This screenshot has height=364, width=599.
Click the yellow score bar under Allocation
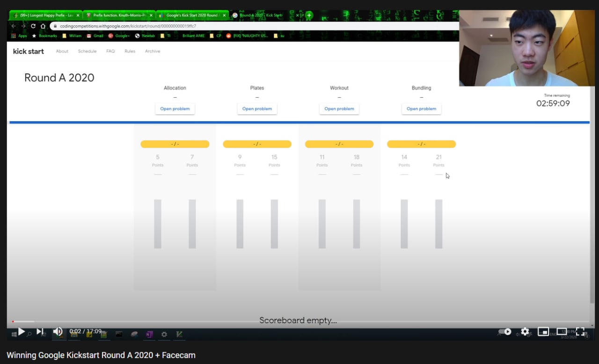pyautogui.click(x=175, y=144)
